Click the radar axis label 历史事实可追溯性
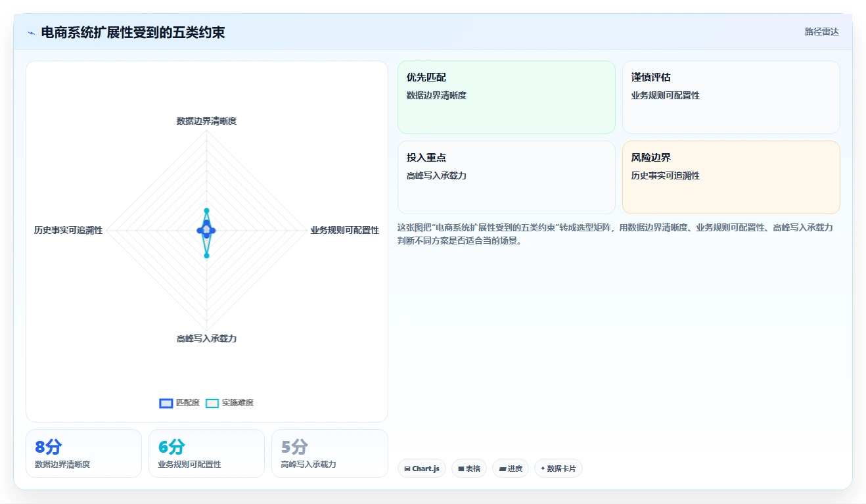Screen dimensions: 866x504 (x=68, y=230)
